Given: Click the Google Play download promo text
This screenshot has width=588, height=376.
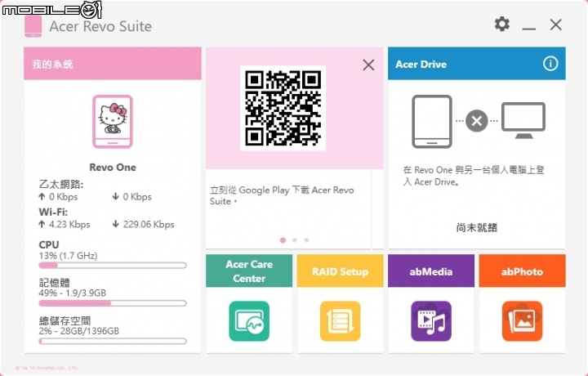Looking at the screenshot, I should 282,195.
